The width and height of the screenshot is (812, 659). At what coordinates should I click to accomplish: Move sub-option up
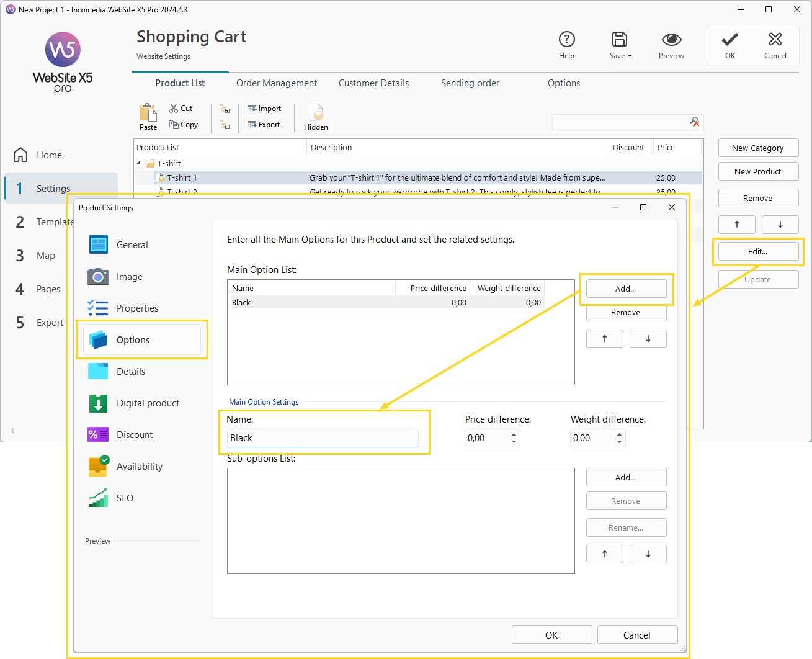click(x=605, y=554)
